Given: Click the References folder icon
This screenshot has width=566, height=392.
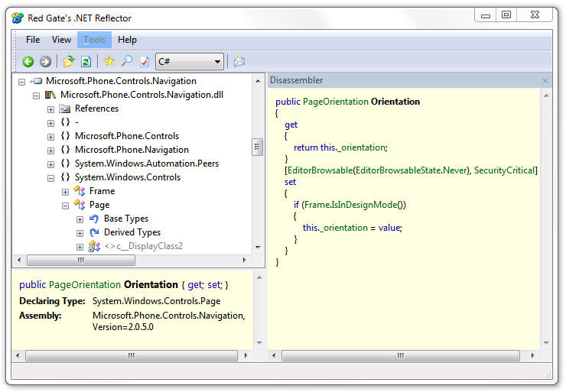Looking at the screenshot, I should click(x=64, y=109).
